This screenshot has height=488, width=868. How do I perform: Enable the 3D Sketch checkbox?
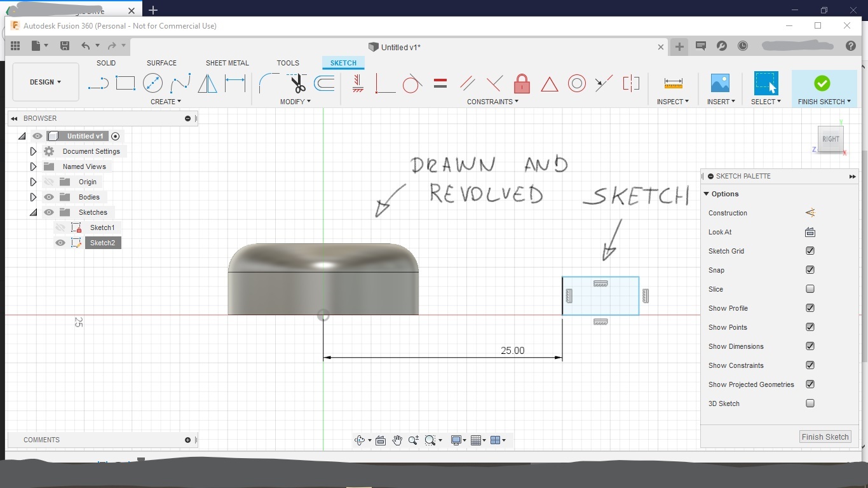(810, 403)
